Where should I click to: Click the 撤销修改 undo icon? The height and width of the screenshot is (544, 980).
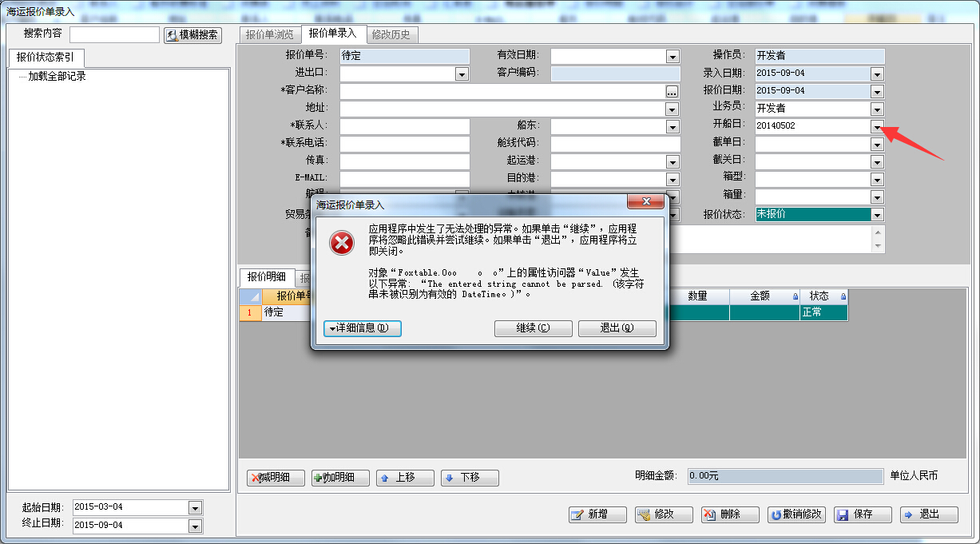coord(774,514)
